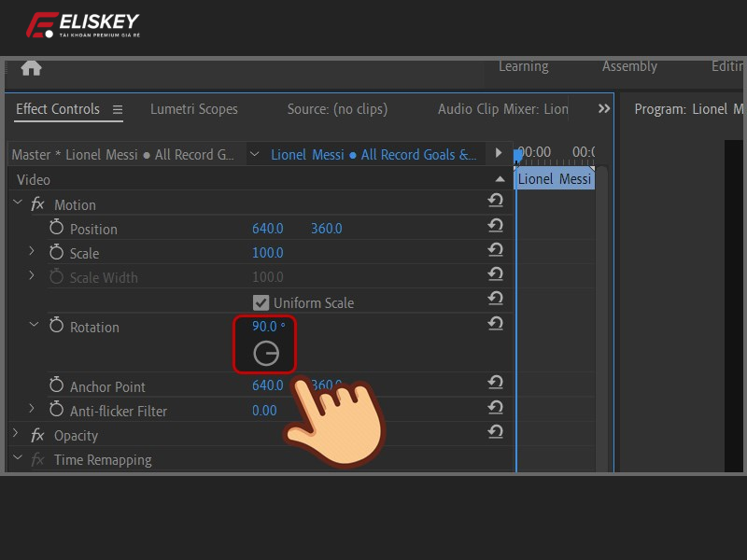Reset the Rotation parameter
747x560 pixels.
495,323
